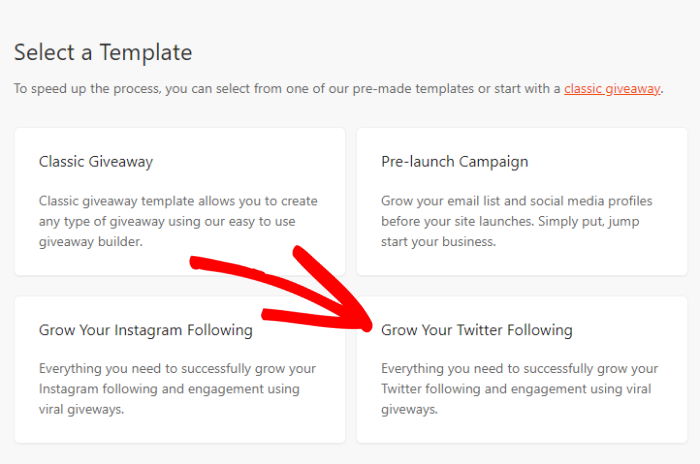This screenshot has height=464, width=700.
Task: Click "giveways" last line in Twitter card
Action: tap(409, 410)
